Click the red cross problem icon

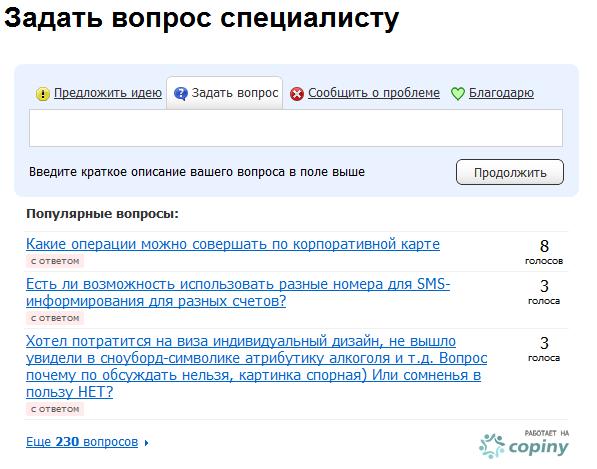pyautogui.click(x=297, y=94)
